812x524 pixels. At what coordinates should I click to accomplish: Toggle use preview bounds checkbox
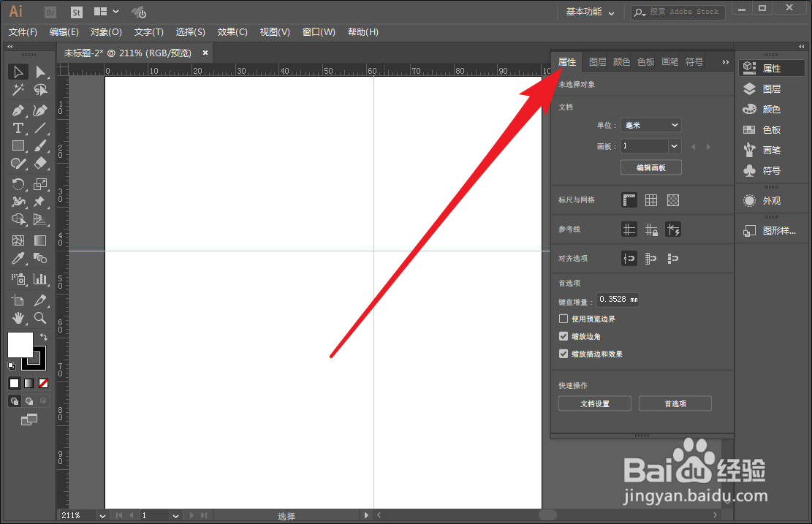coord(564,319)
